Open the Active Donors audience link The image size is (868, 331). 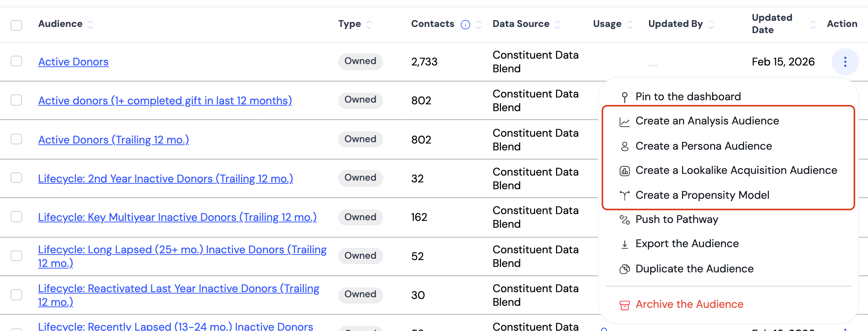(73, 62)
